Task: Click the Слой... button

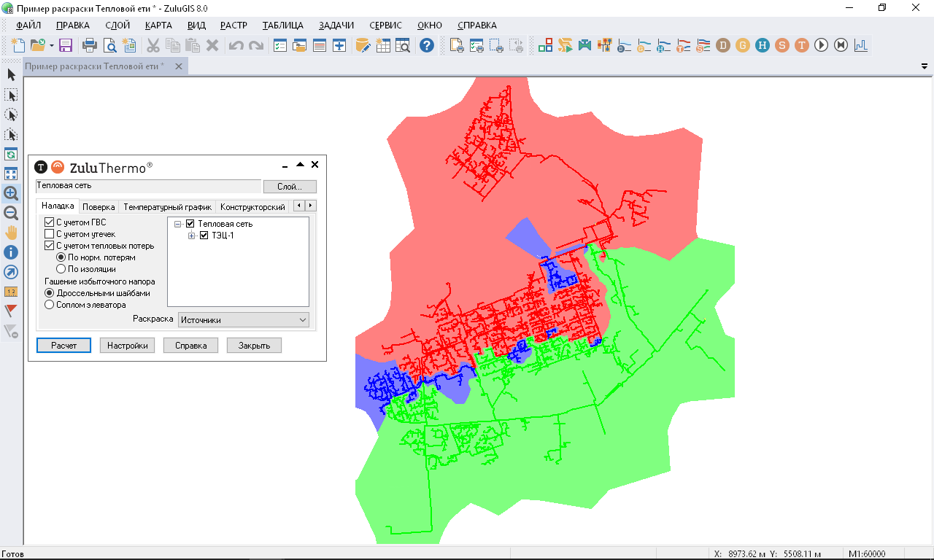Action: coord(290,187)
